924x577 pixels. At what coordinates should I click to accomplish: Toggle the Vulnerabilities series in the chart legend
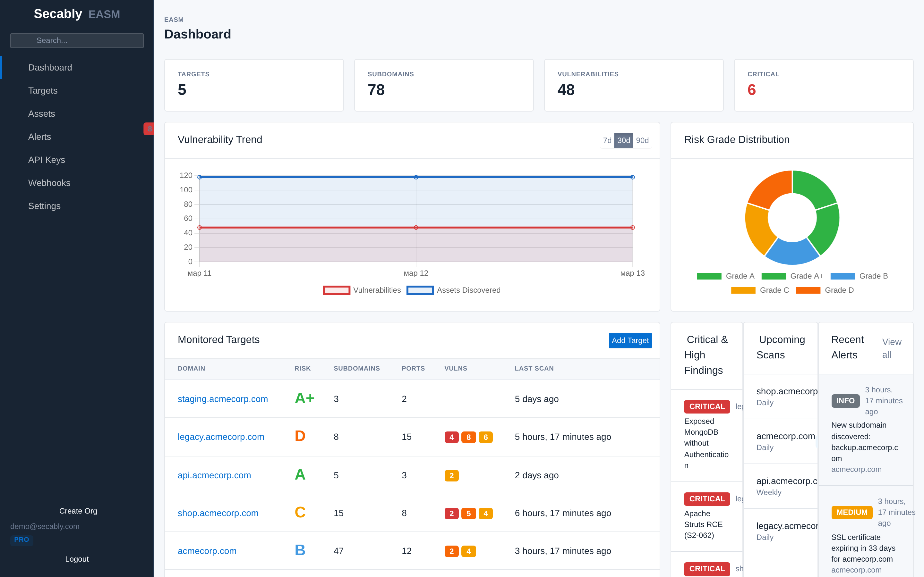click(x=362, y=290)
